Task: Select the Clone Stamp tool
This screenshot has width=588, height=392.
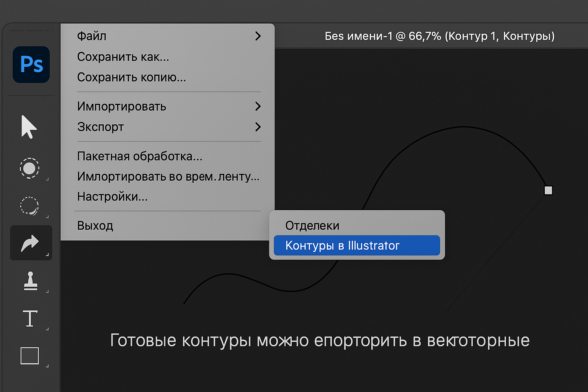Action: coord(31,281)
